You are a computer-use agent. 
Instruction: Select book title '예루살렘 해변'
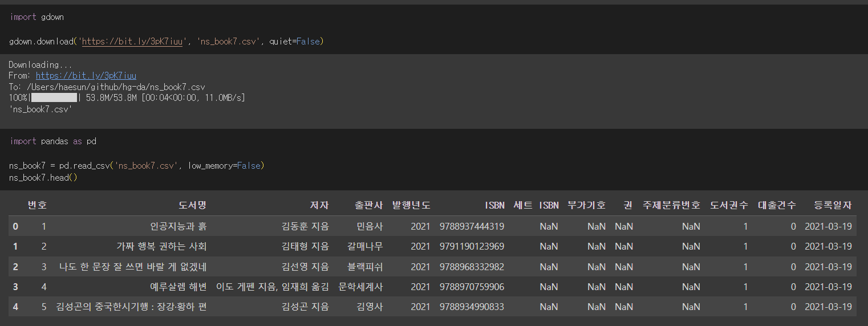tap(179, 287)
